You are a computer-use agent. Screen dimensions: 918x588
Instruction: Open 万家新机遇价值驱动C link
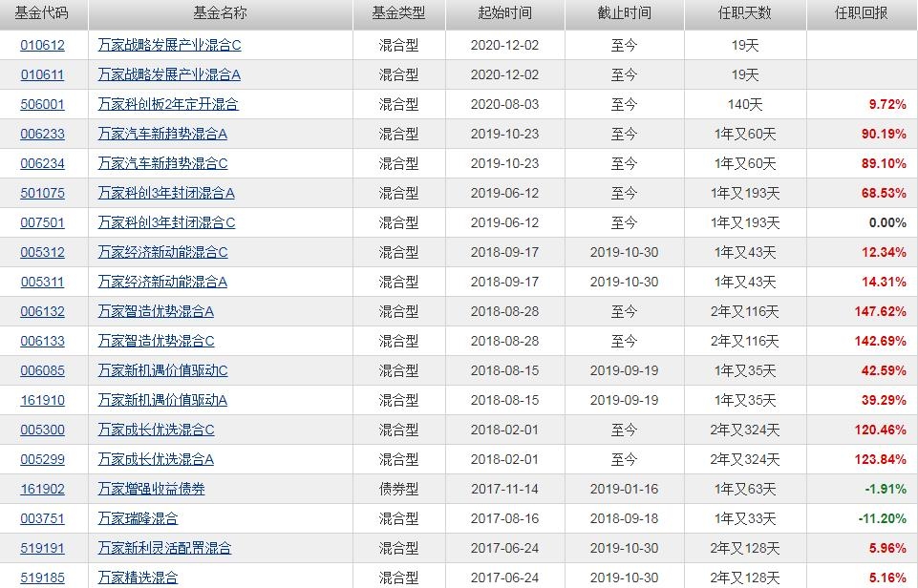tap(162, 370)
